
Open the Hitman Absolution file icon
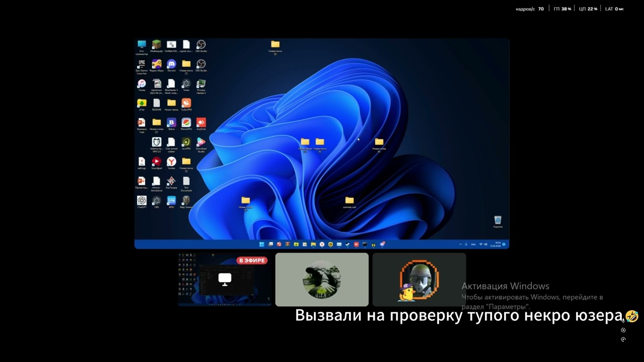156,184
